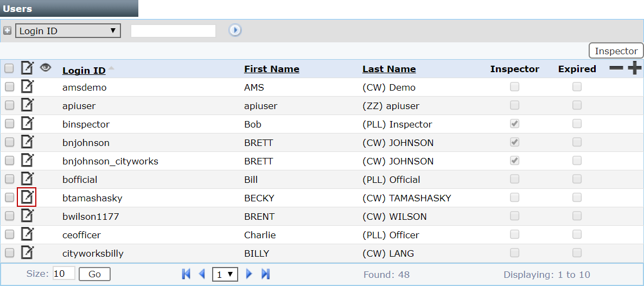The image size is (644, 286).
Task: Click the eye view icon in the header
Action: 46,68
